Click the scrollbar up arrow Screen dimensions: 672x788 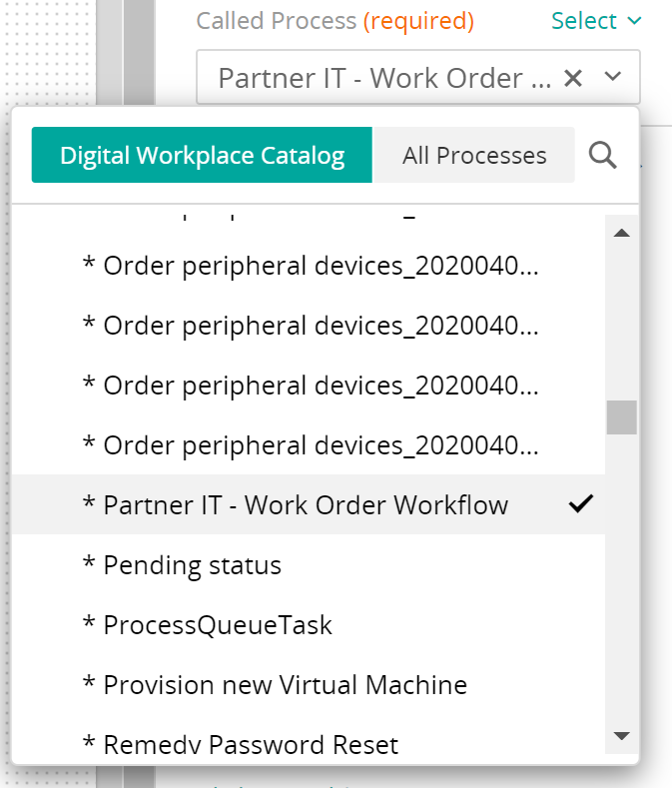click(621, 233)
